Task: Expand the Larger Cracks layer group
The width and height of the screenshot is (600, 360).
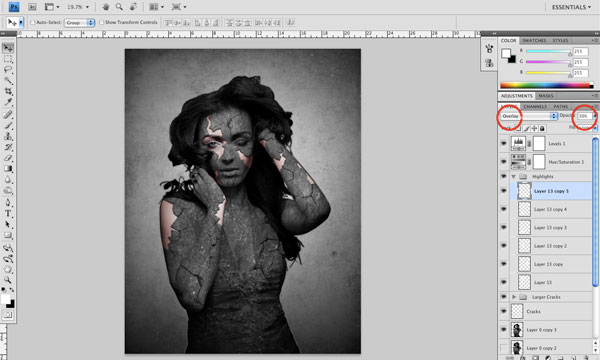Action: 514,297
